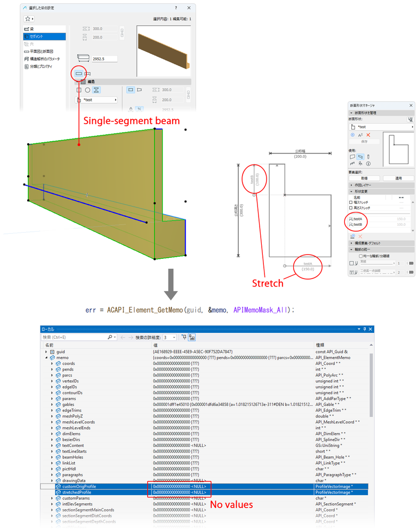Click the red delete profile X icon
419x532 pixels.
368,135
